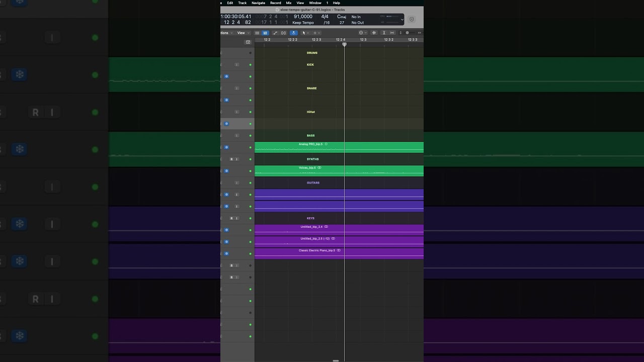
Task: Open the Mix menu
Action: click(289, 3)
